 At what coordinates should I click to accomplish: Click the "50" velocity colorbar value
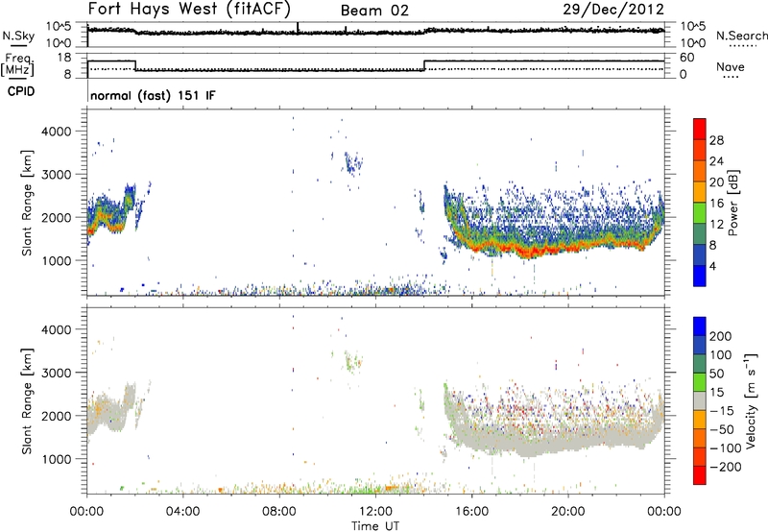[716, 374]
